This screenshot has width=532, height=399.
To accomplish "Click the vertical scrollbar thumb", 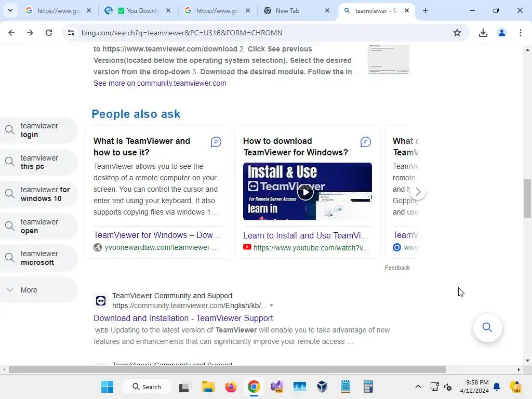I will pyautogui.click(x=527, y=198).
